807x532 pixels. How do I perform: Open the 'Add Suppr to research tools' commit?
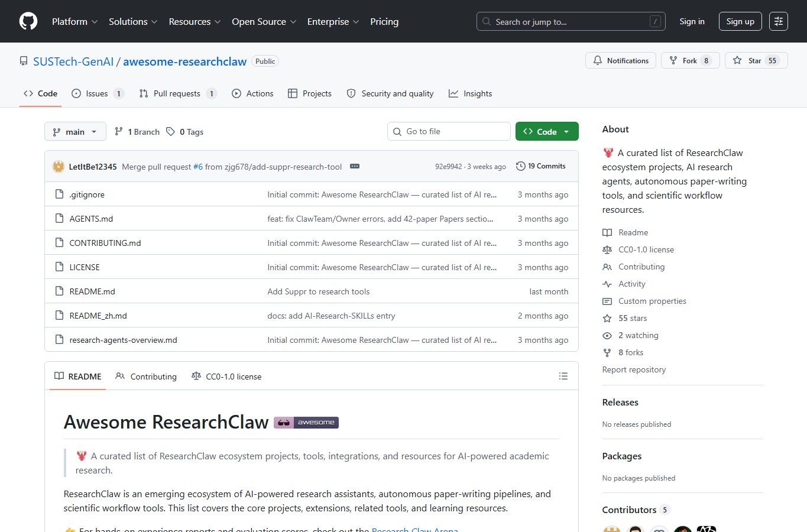coord(318,291)
